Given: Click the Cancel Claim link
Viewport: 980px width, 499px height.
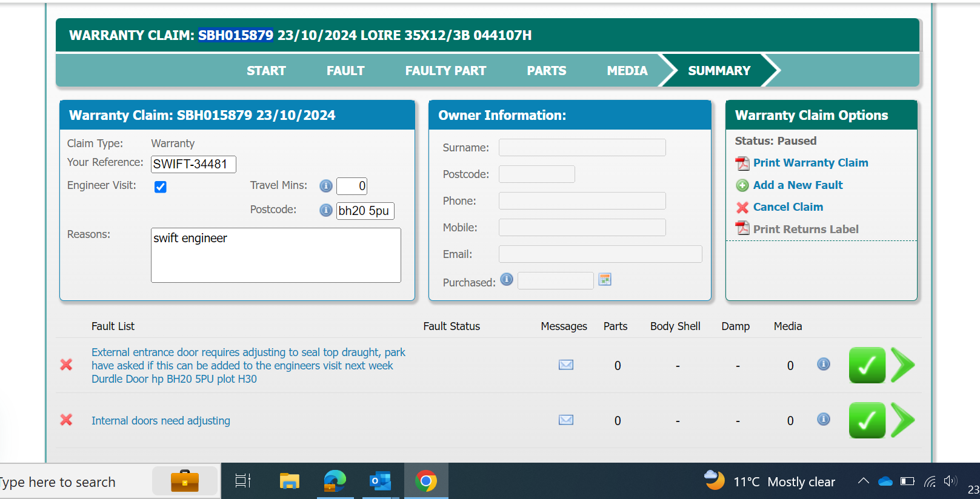Looking at the screenshot, I should (x=788, y=207).
